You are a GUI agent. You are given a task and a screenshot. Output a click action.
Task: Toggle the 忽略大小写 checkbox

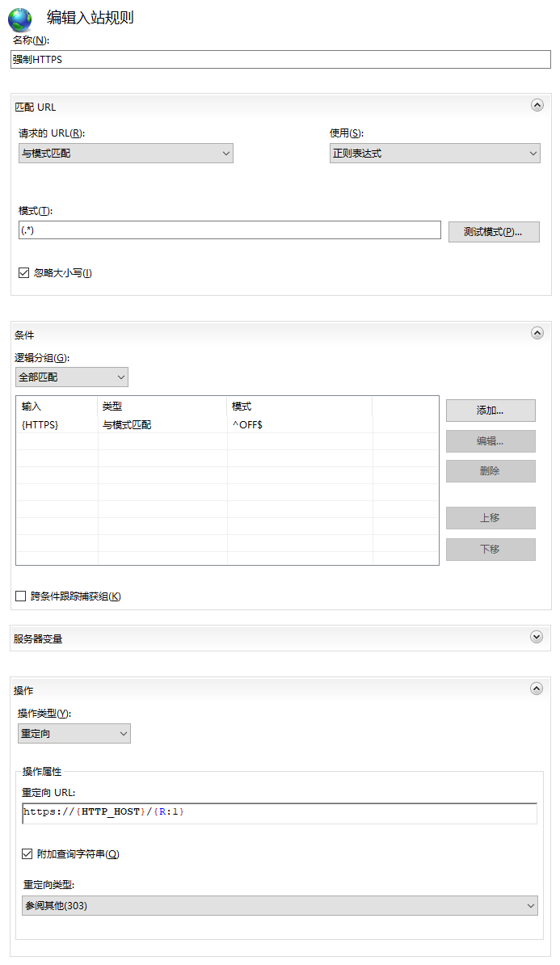point(24,273)
